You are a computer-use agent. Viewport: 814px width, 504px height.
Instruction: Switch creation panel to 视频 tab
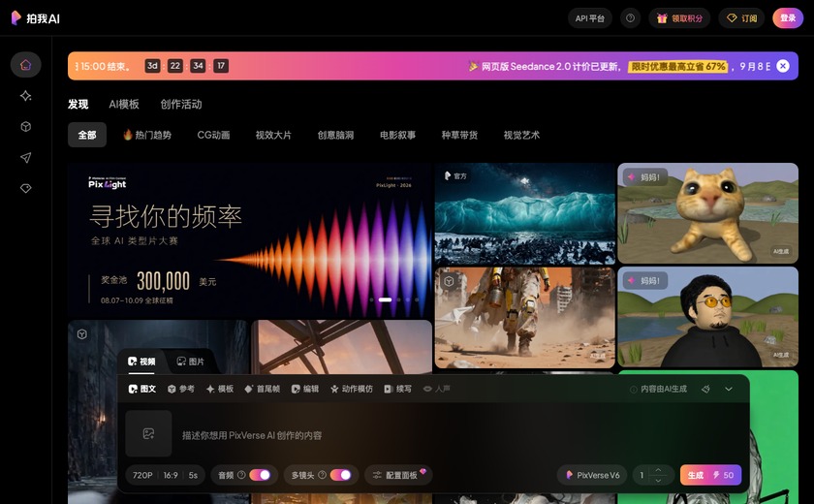pyautogui.click(x=141, y=362)
